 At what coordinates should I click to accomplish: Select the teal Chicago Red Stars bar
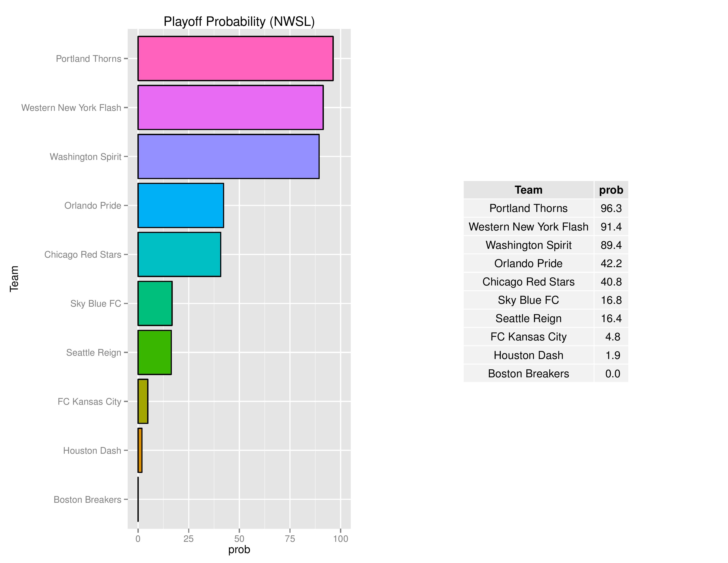[x=179, y=255]
